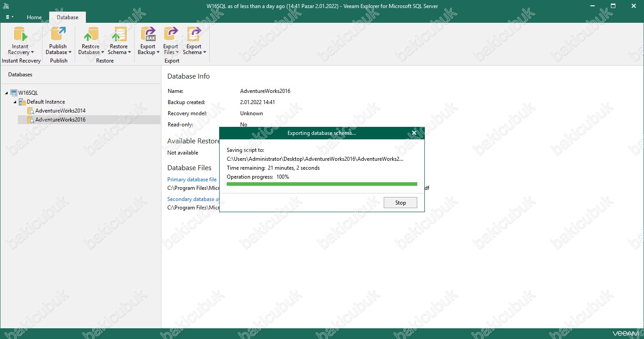Open the Secondary database link
Viewport: 644px width, 339px height.
pos(193,199)
